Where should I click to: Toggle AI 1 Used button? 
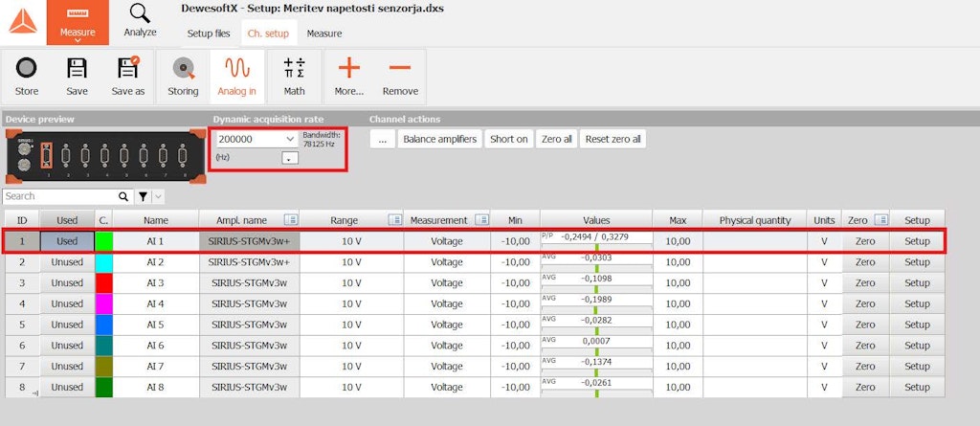click(x=68, y=241)
